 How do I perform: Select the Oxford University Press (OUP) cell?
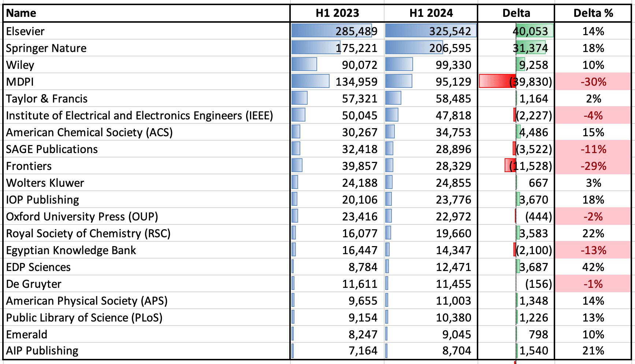(x=146, y=216)
